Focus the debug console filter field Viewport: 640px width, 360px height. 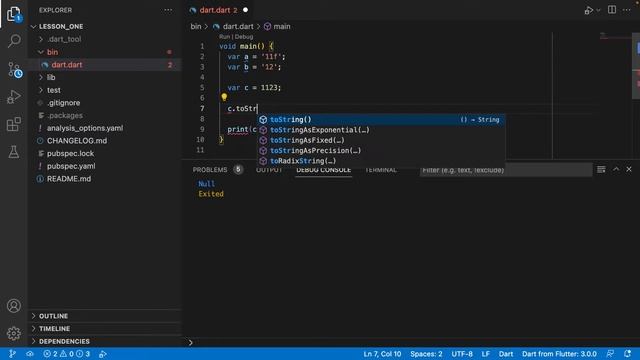tap(506, 170)
